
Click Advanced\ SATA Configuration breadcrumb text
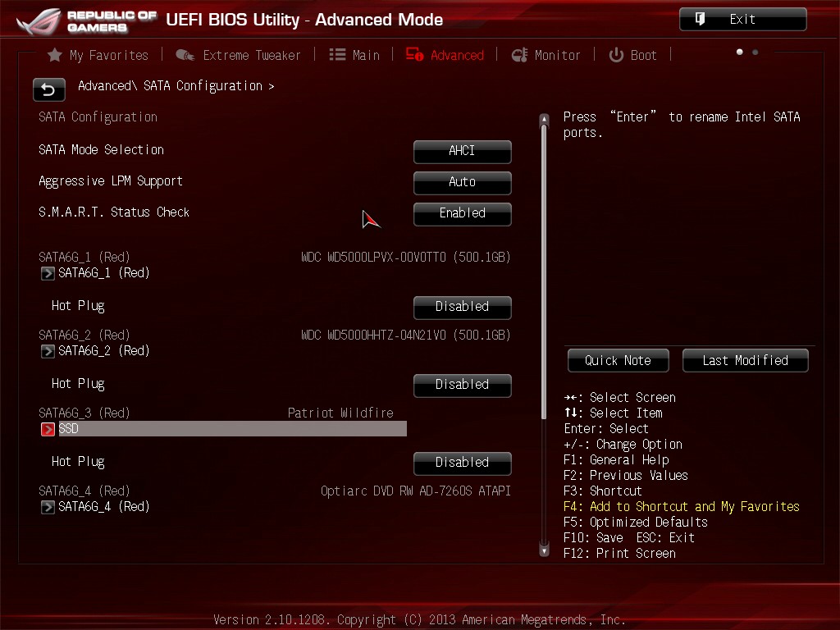click(x=176, y=86)
